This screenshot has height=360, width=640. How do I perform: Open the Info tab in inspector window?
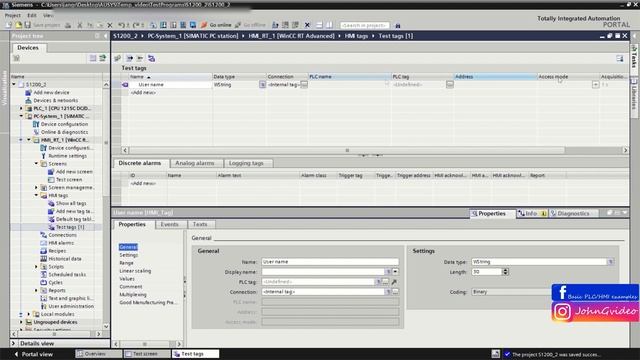click(x=532, y=213)
